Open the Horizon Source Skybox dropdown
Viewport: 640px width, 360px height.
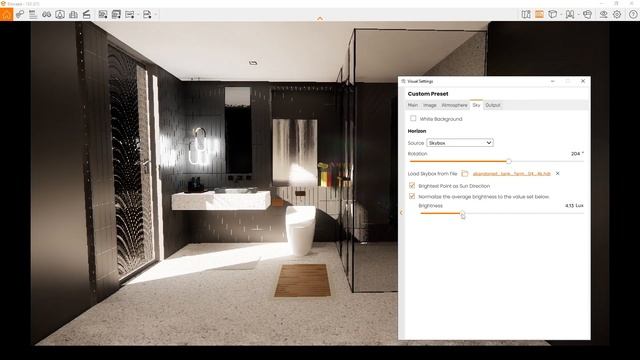460,143
